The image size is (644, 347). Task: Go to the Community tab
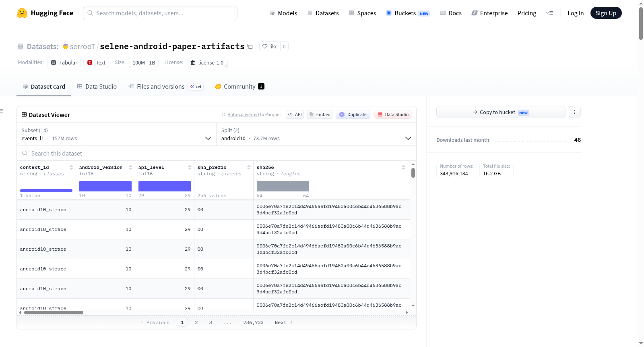(239, 87)
